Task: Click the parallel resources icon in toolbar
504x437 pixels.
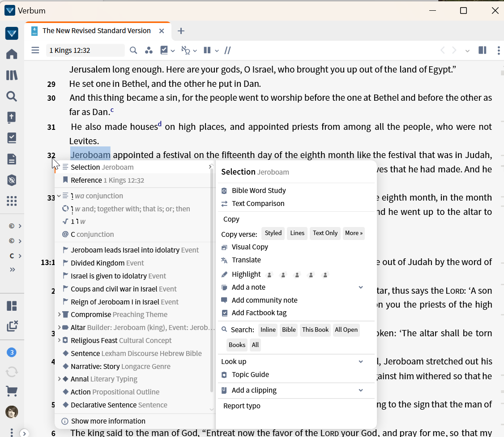Action: tap(149, 50)
